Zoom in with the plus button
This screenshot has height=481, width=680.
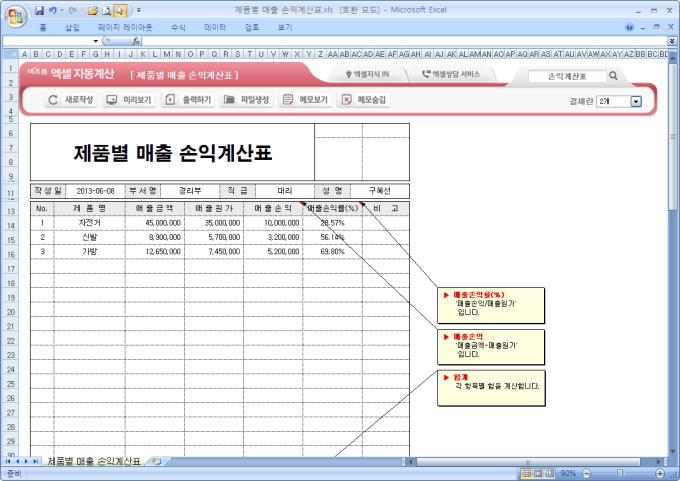660,474
